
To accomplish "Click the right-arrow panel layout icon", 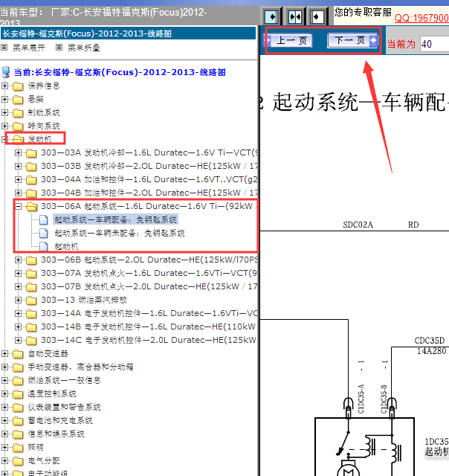I will (x=271, y=16).
